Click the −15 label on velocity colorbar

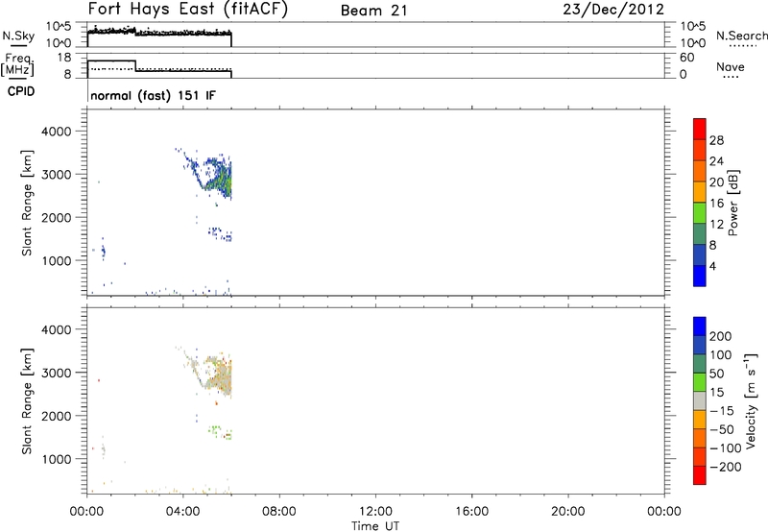[x=721, y=411]
